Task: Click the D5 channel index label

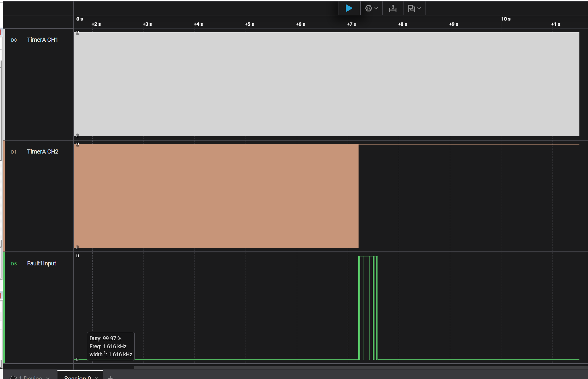Action: pos(14,264)
